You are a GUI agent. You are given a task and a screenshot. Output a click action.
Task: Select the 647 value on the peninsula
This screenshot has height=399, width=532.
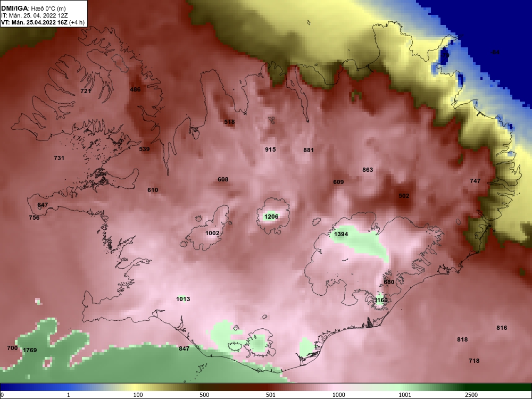[43, 205]
